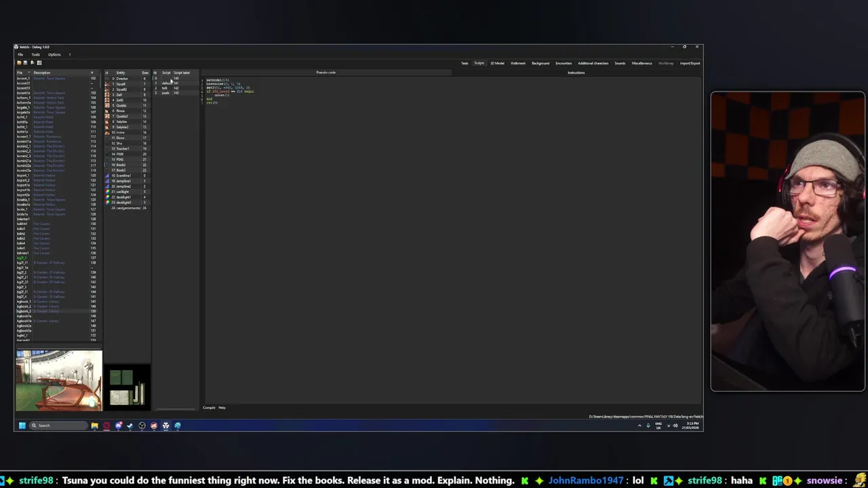
Task: Click the walkmesh preview thumbnail
Action: coord(127,387)
